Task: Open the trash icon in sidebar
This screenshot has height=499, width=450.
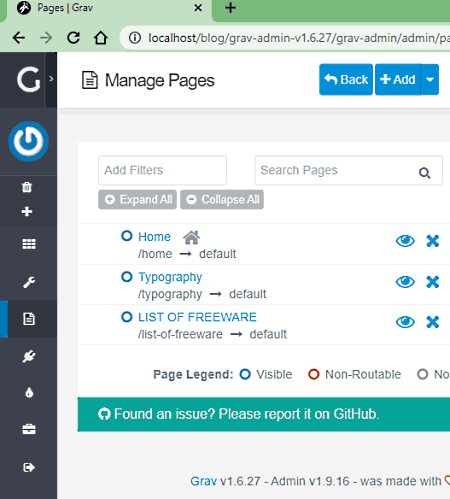Action: (x=27, y=187)
